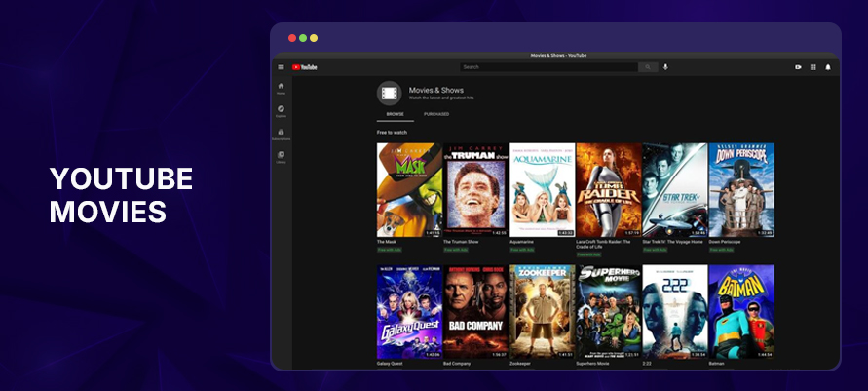Start voice search with microphone icon

(665, 67)
